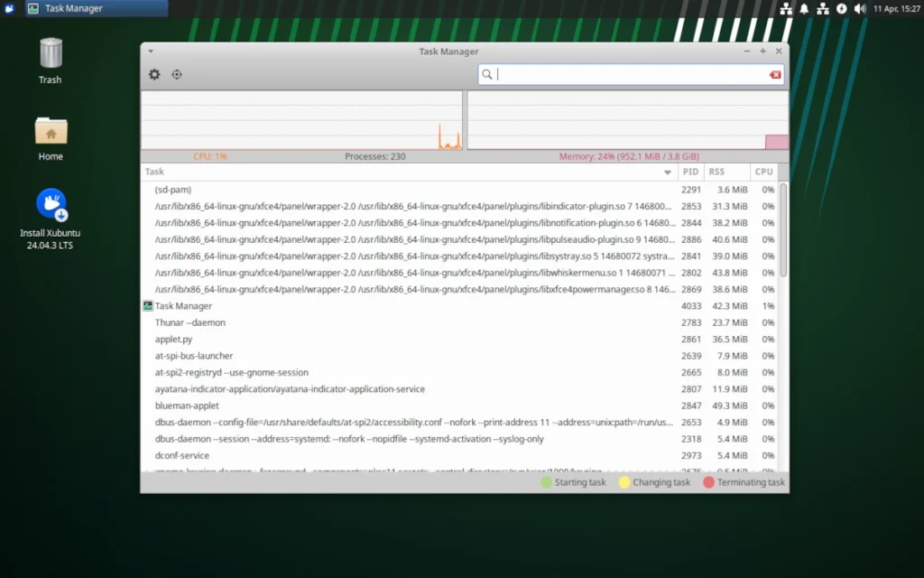Open the Task Manager settings gear
This screenshot has height=578, width=924.
[x=154, y=74]
